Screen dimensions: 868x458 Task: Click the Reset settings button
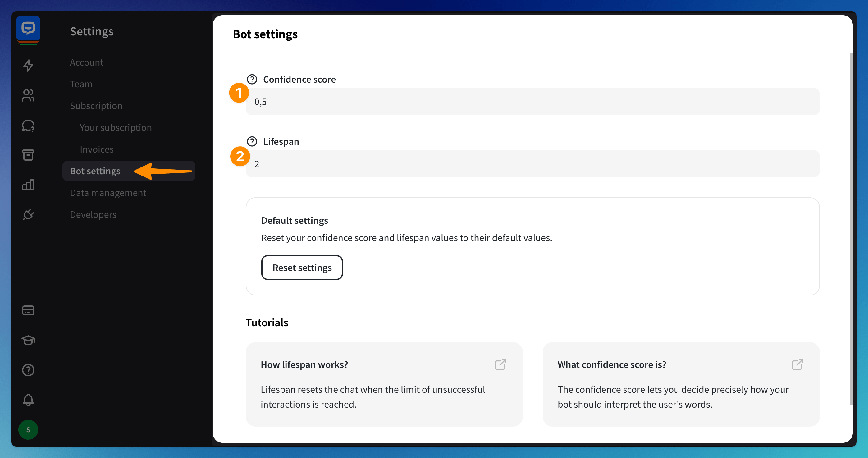[302, 268]
